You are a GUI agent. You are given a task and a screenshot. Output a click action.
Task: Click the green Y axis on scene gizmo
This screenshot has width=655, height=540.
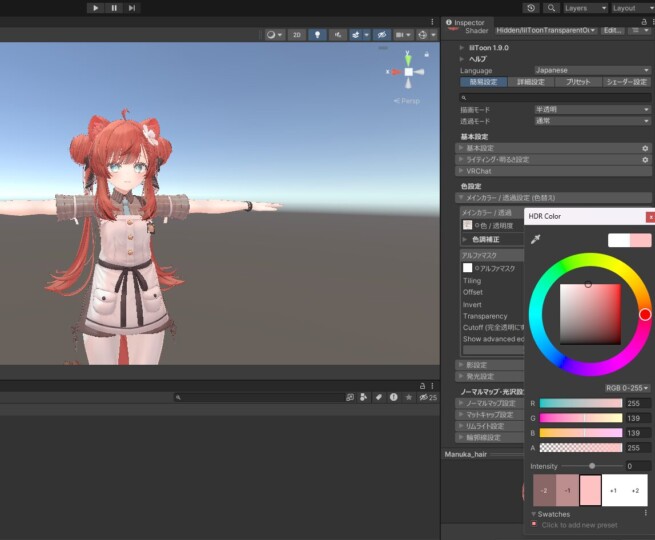coord(408,59)
